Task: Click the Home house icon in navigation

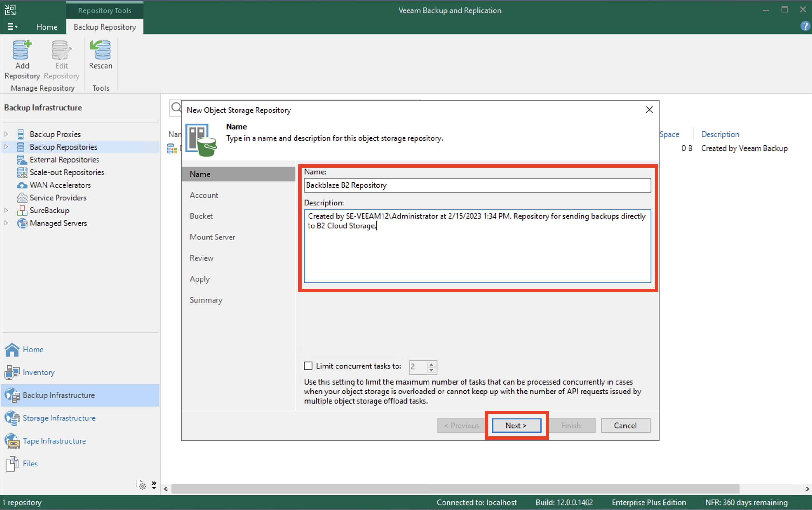Action: (x=12, y=349)
